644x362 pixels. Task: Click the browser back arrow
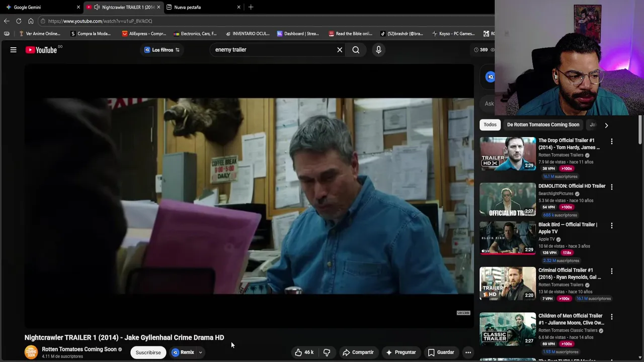point(6,21)
